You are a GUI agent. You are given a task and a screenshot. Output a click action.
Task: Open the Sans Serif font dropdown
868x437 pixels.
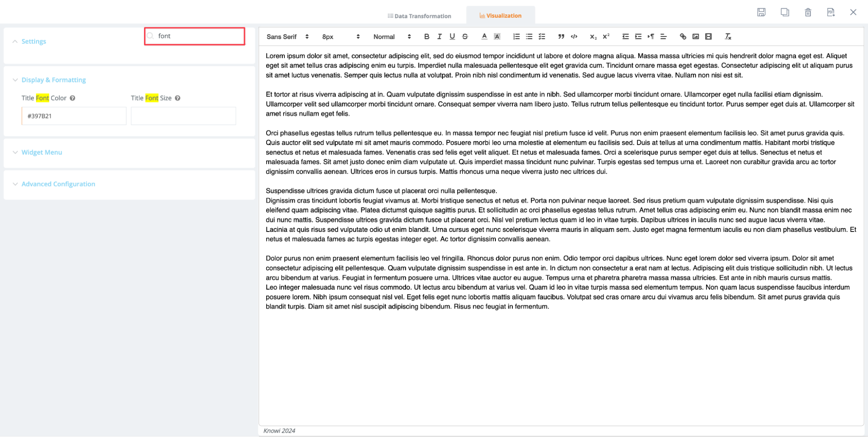pyautogui.click(x=287, y=36)
